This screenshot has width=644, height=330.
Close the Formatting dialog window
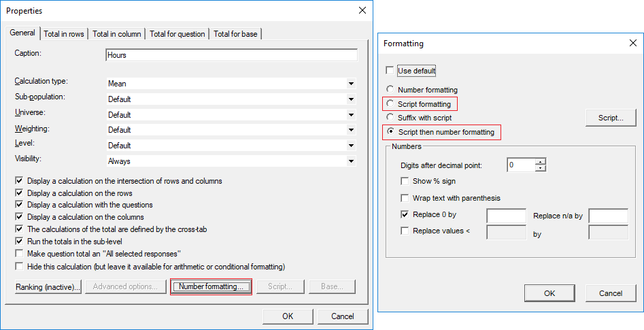(632, 43)
